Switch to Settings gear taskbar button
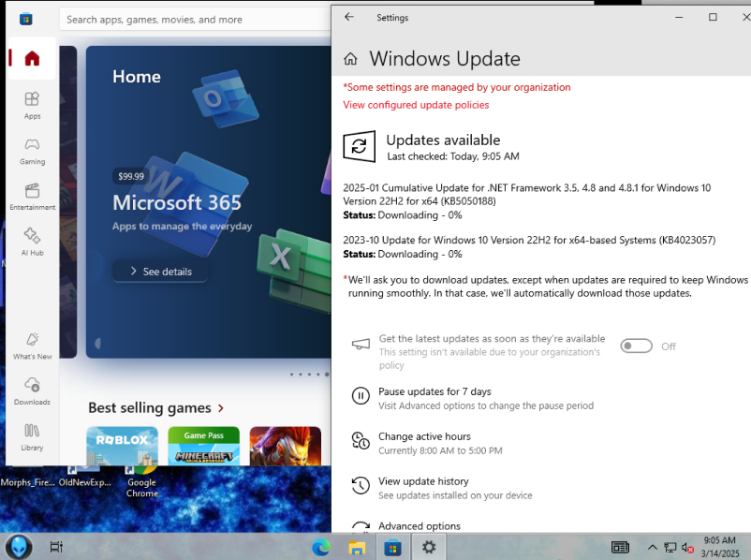This screenshot has height=560, width=751. point(429,547)
